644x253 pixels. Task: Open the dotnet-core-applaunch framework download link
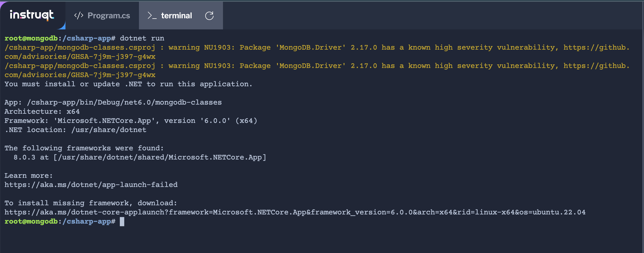(x=295, y=212)
